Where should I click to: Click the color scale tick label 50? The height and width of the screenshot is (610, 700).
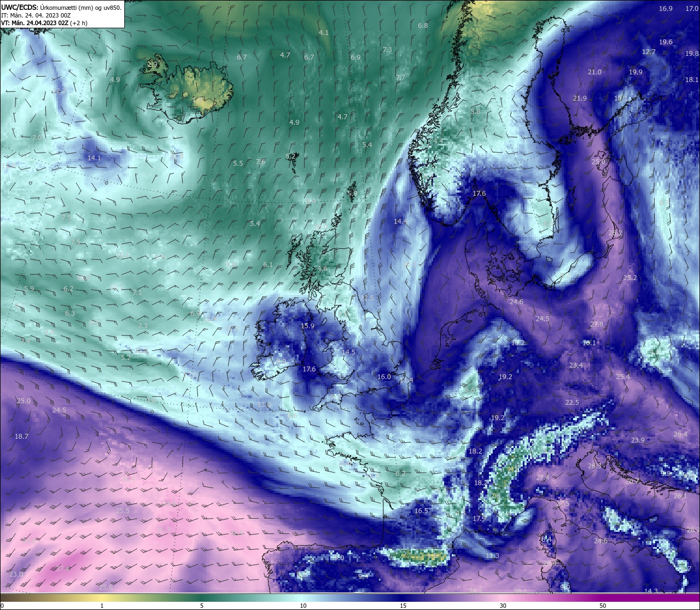pos(603,606)
